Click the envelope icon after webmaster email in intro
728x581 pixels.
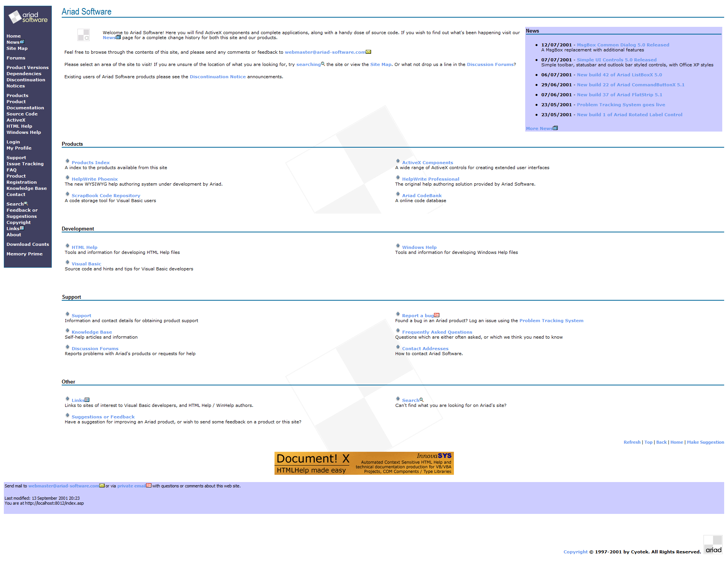click(368, 52)
